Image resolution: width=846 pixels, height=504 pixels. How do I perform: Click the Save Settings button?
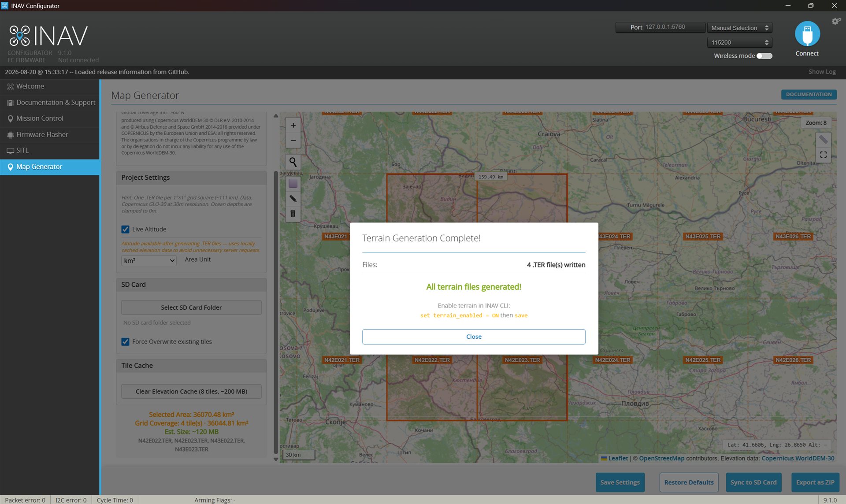coord(620,482)
